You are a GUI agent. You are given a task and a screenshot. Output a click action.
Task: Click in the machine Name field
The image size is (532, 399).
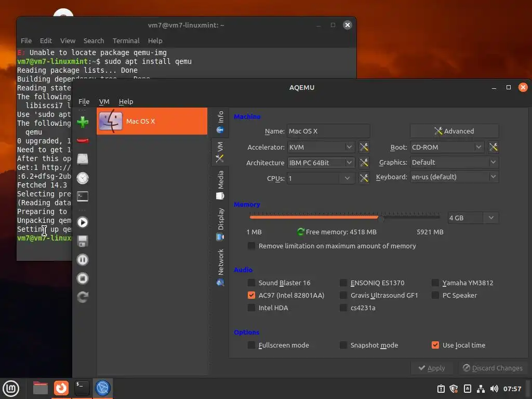point(328,131)
